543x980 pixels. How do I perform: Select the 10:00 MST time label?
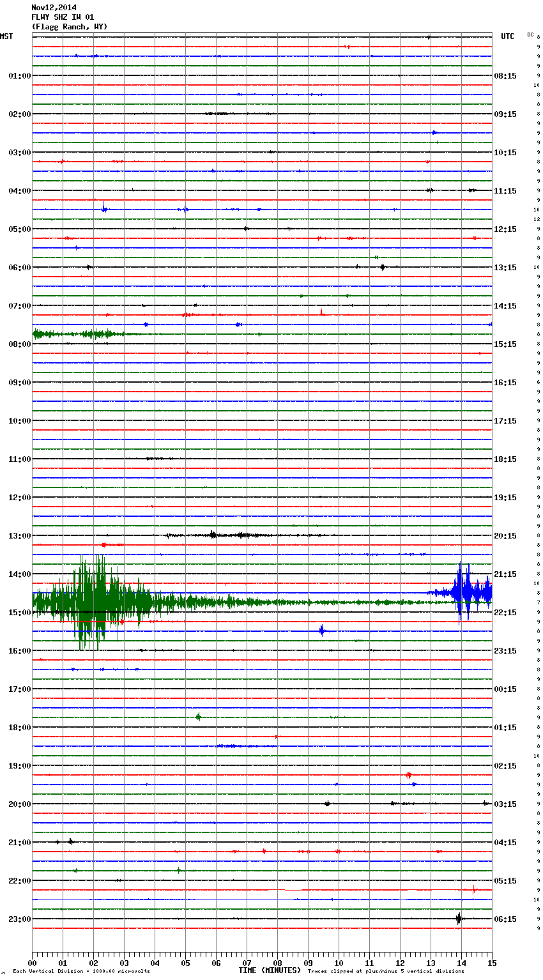[19, 421]
